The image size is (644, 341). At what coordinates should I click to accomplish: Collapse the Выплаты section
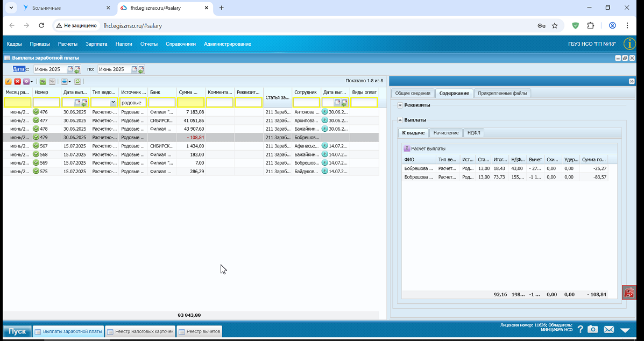(x=400, y=120)
